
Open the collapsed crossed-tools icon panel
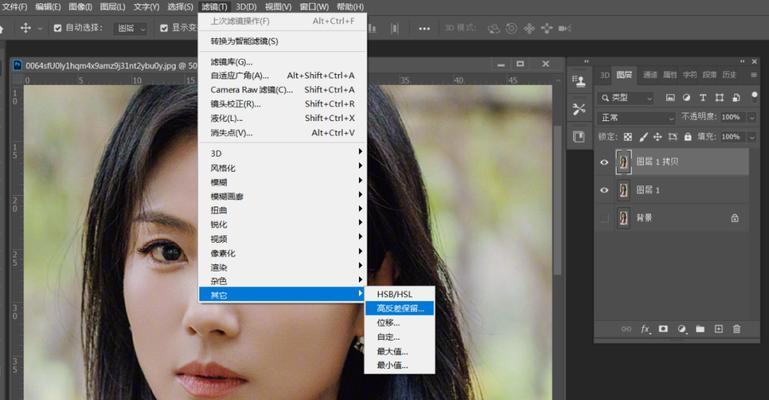coord(579,109)
